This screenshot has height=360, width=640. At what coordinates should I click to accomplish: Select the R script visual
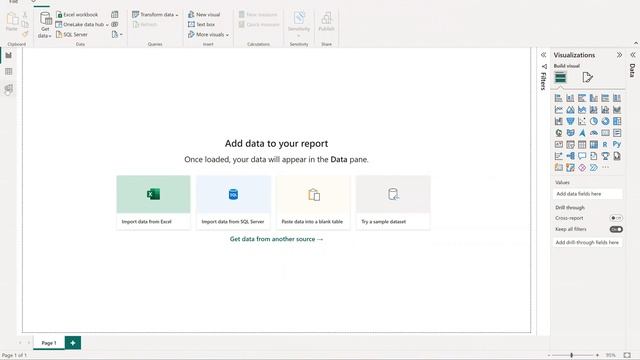[x=605, y=144]
